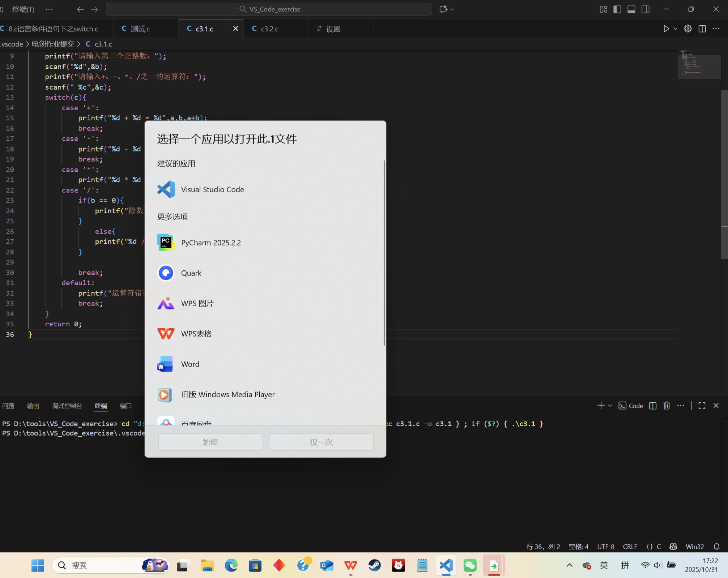Image resolution: width=728 pixels, height=578 pixels.
Task: Pick the Quark app option
Action: 191,273
